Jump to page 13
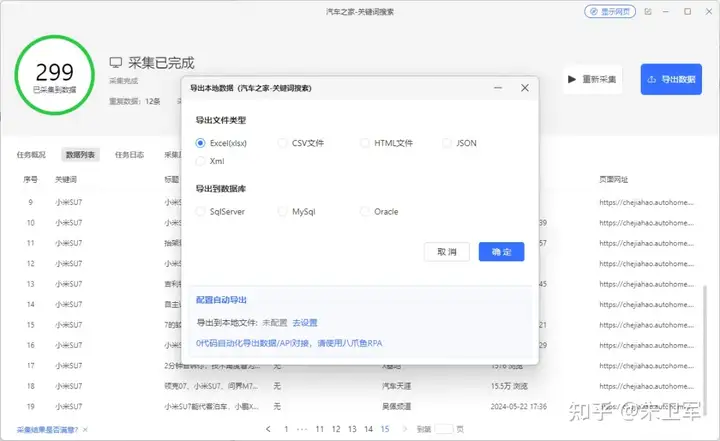Screen dimensions: 720x441 [352, 429]
